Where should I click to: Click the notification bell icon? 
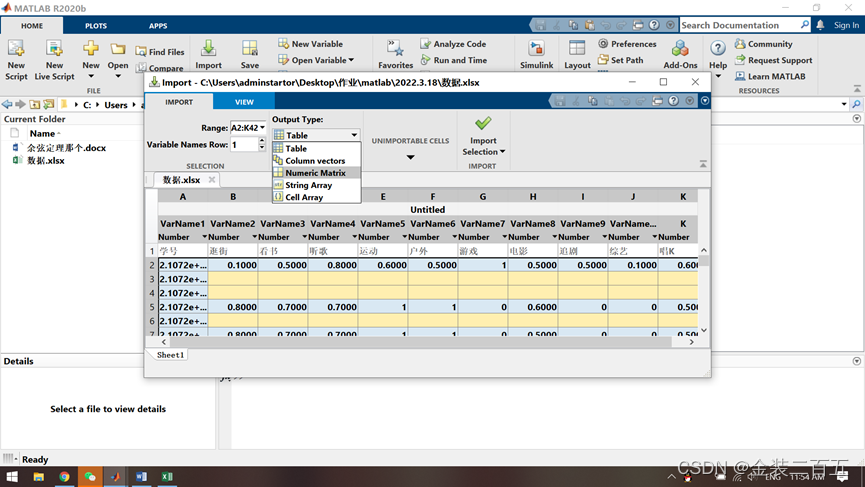[x=820, y=25]
